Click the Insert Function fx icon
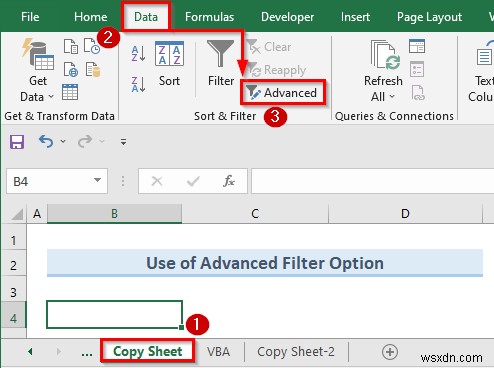494x368 pixels. click(229, 181)
